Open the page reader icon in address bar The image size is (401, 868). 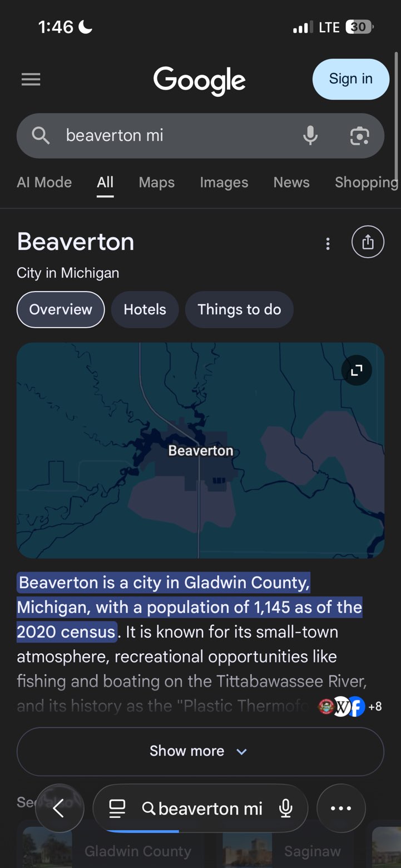click(117, 808)
